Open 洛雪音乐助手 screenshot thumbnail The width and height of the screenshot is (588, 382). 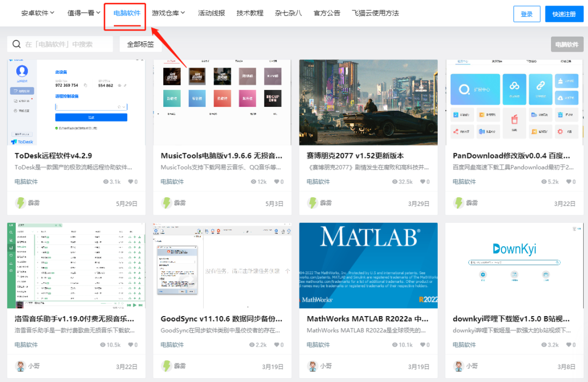point(76,265)
